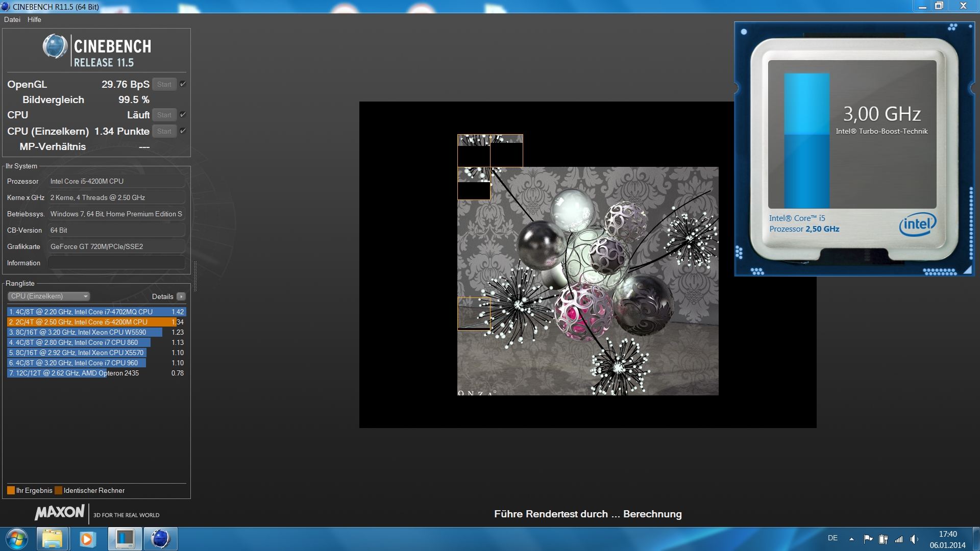Open the volume speaker tray icon
Screen dimensions: 980x551
point(914,539)
